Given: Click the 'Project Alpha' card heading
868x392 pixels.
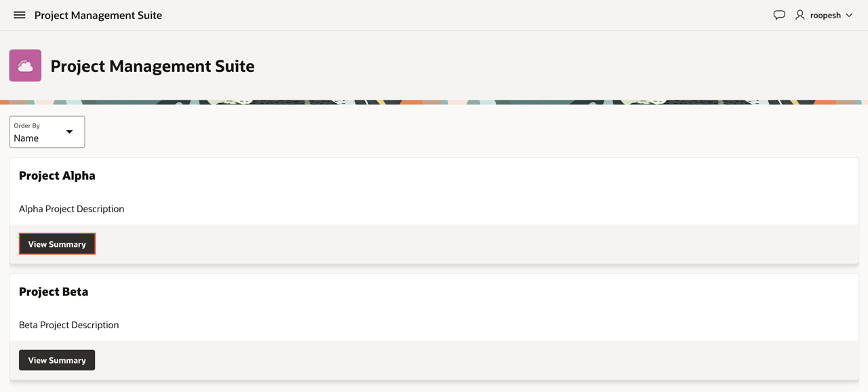Looking at the screenshot, I should [x=57, y=176].
